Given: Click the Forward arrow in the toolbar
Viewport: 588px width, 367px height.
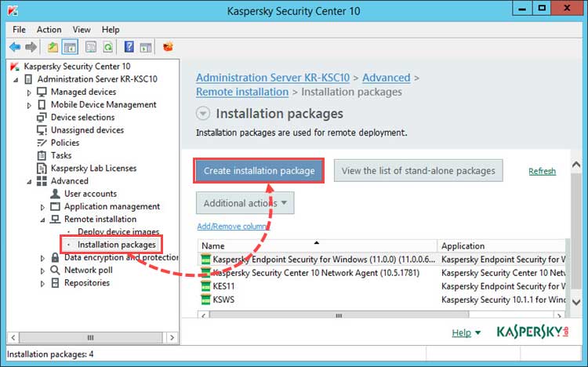Looking at the screenshot, I should (x=31, y=47).
